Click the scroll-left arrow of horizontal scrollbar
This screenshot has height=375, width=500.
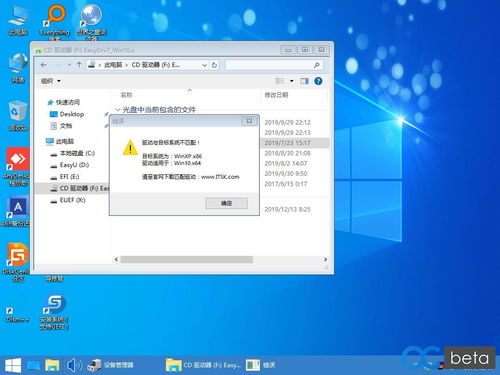pyautogui.click(x=116, y=259)
